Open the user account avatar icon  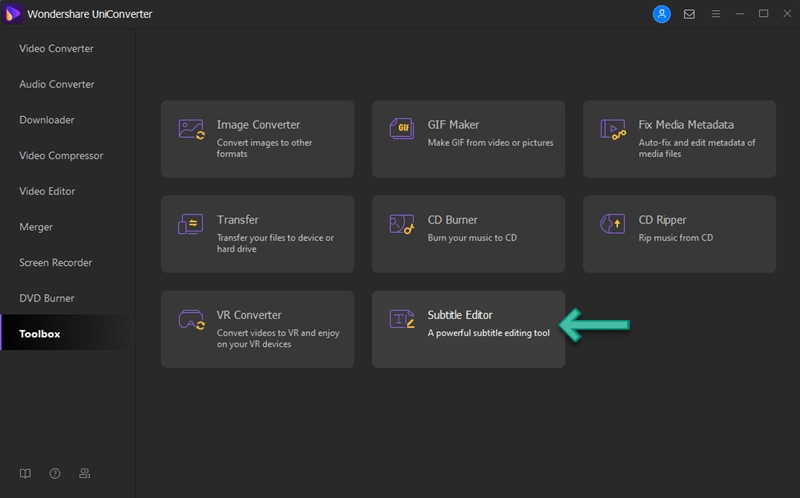coord(662,14)
